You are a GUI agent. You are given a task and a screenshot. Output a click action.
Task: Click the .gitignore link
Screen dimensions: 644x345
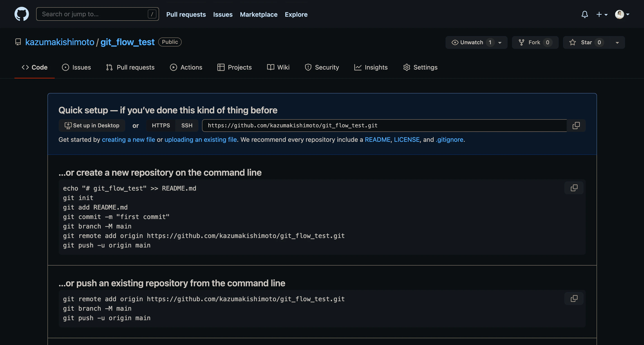449,140
